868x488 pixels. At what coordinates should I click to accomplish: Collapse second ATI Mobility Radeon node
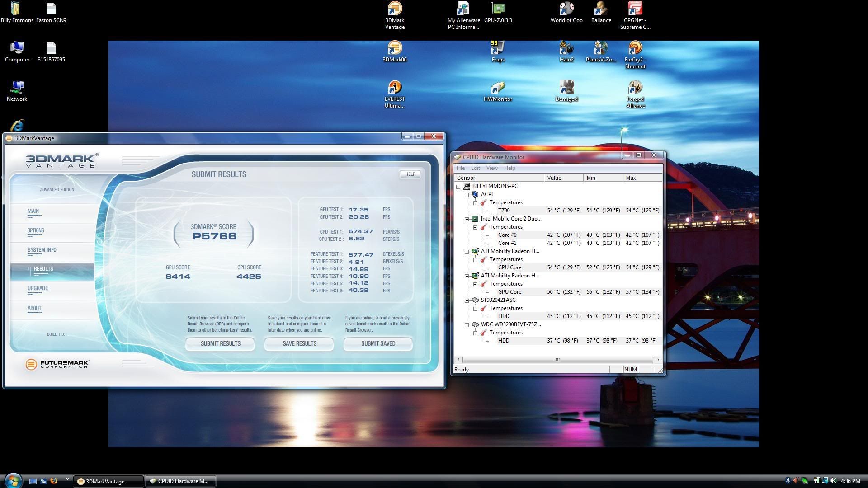click(467, 276)
